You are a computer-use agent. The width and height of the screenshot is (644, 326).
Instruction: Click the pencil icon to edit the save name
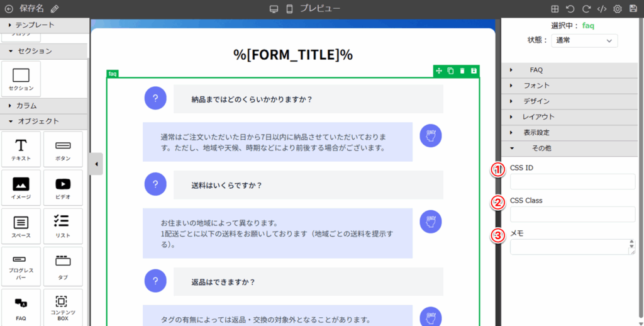coord(55,9)
